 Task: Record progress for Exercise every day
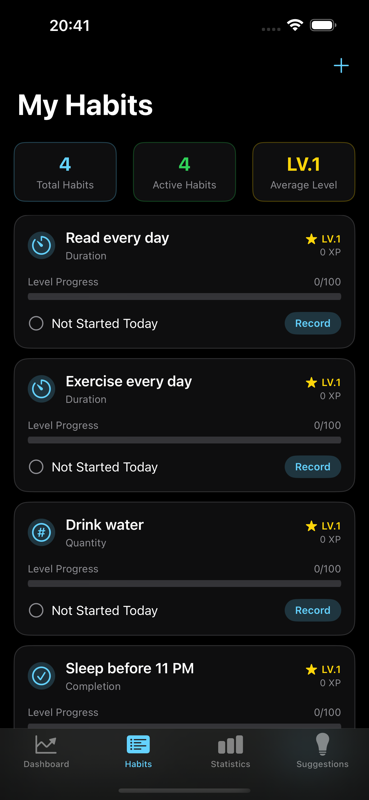[313, 467]
